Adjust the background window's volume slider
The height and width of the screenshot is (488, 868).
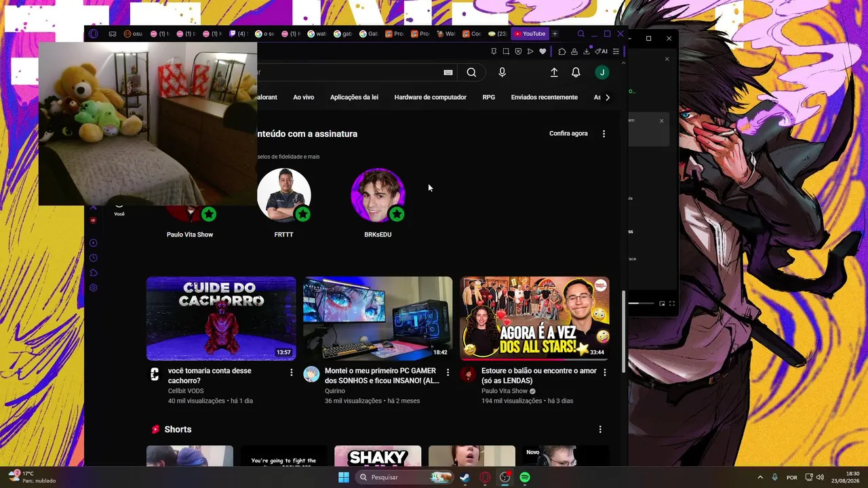coord(641,303)
